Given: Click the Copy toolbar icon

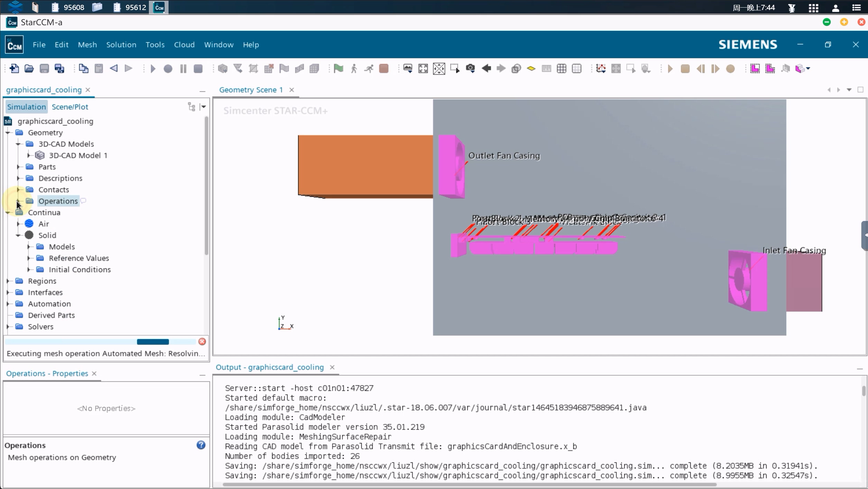Looking at the screenshot, I should (x=83, y=68).
